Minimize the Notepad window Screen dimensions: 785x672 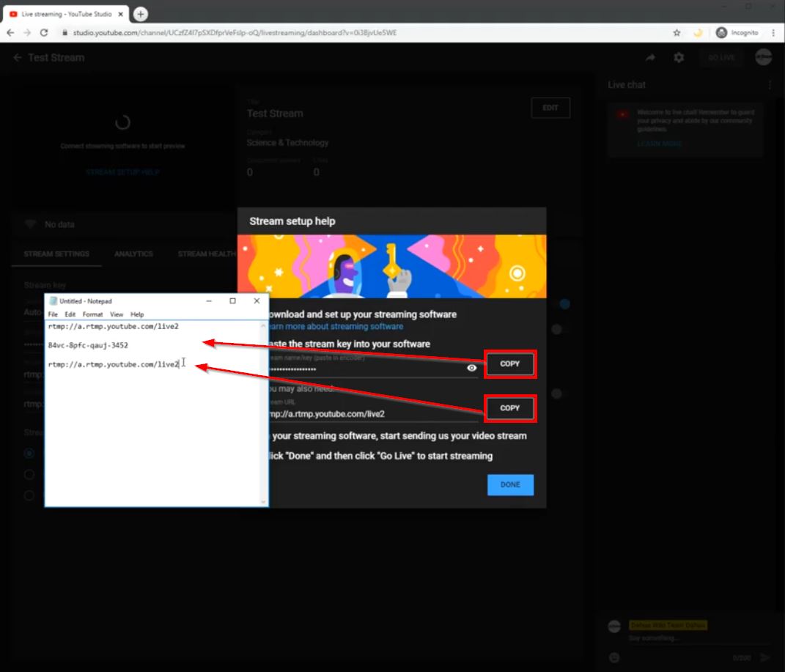pos(209,300)
